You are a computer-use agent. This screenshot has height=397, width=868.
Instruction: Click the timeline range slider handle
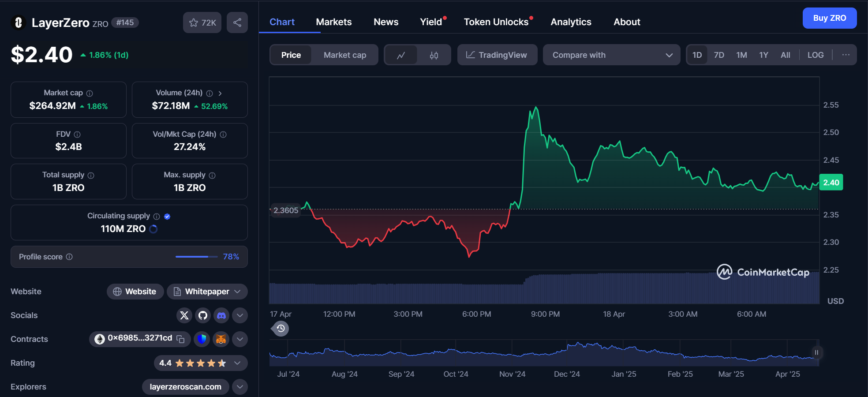click(x=816, y=352)
